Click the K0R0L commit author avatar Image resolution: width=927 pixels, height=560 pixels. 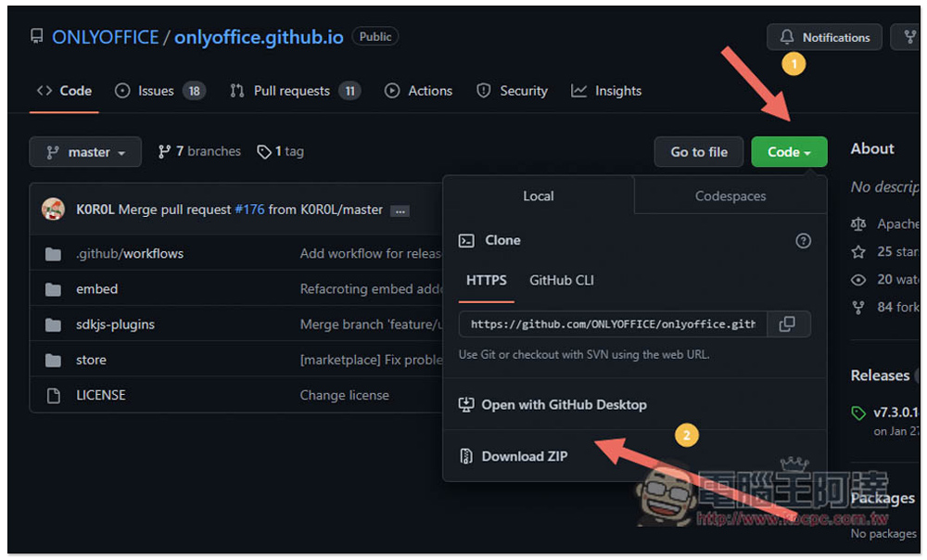click(53, 210)
